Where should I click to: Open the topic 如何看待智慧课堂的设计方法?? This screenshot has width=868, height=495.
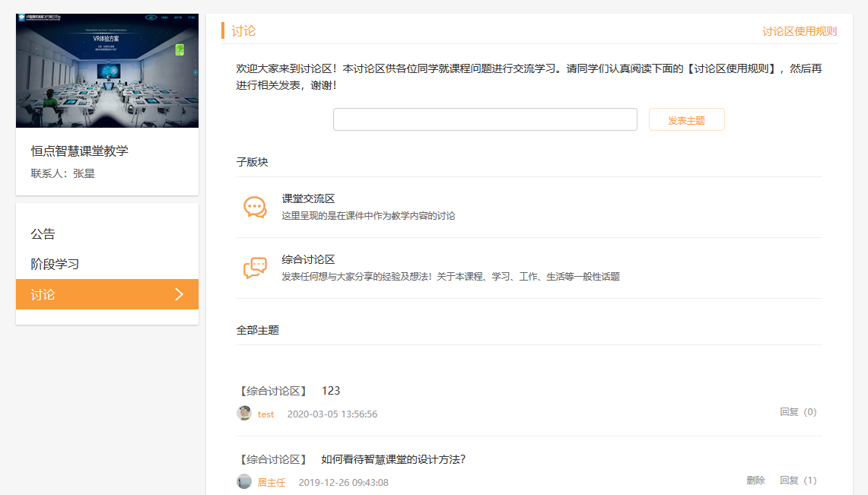393,459
